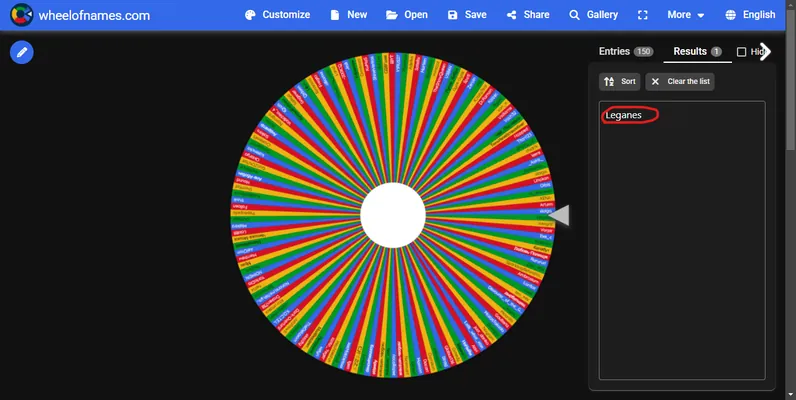Viewport: 796px width, 400px height.
Task: Click the wheelofnames.com logo icon
Action: coord(21,15)
